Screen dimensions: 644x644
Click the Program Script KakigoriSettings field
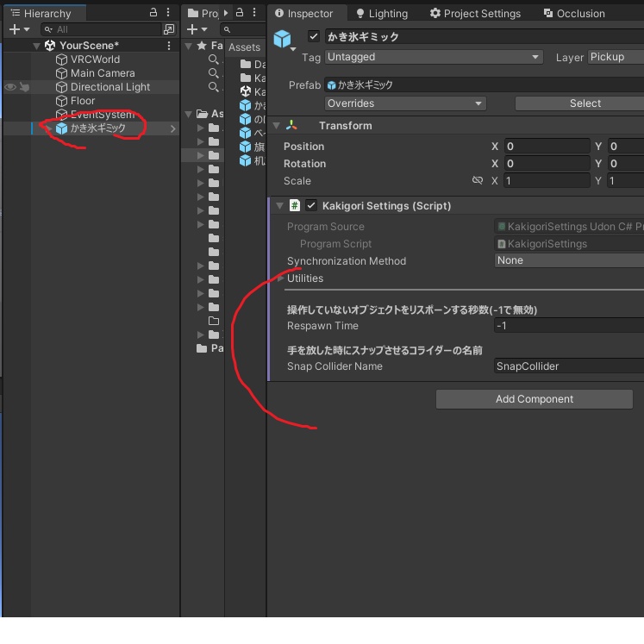pyautogui.click(x=569, y=244)
